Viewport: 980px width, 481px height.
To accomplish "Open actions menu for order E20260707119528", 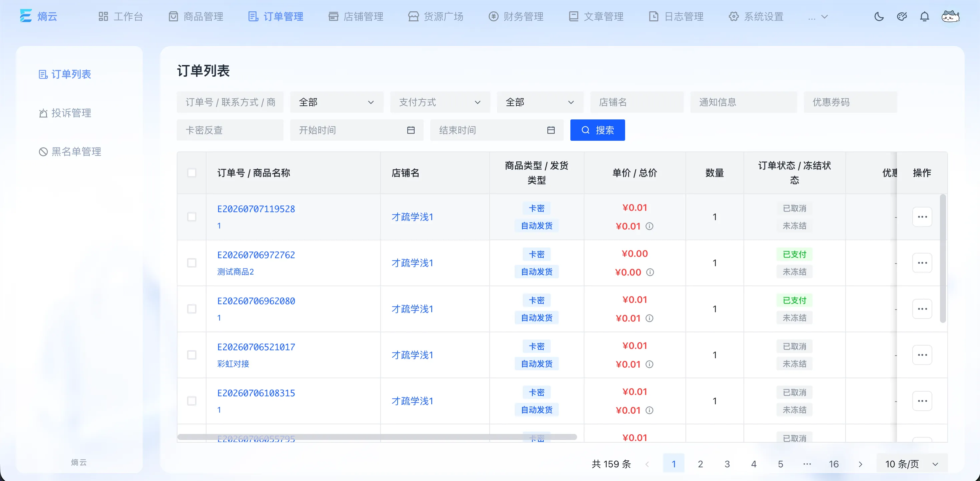I will point(922,217).
